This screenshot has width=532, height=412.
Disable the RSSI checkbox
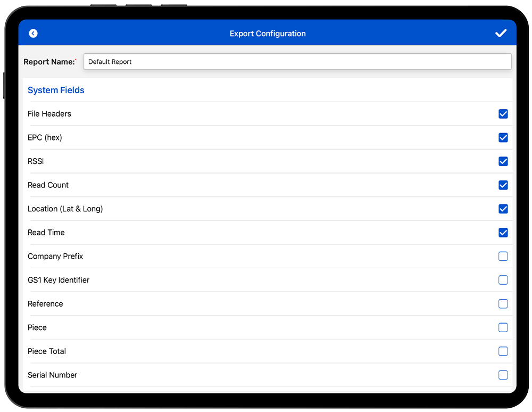pos(503,161)
